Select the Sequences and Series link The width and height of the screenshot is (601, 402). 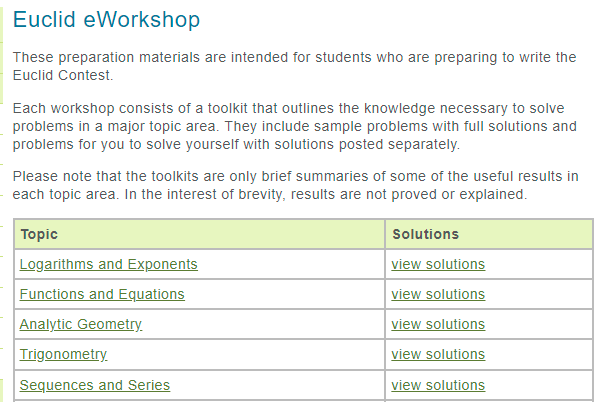(95, 385)
